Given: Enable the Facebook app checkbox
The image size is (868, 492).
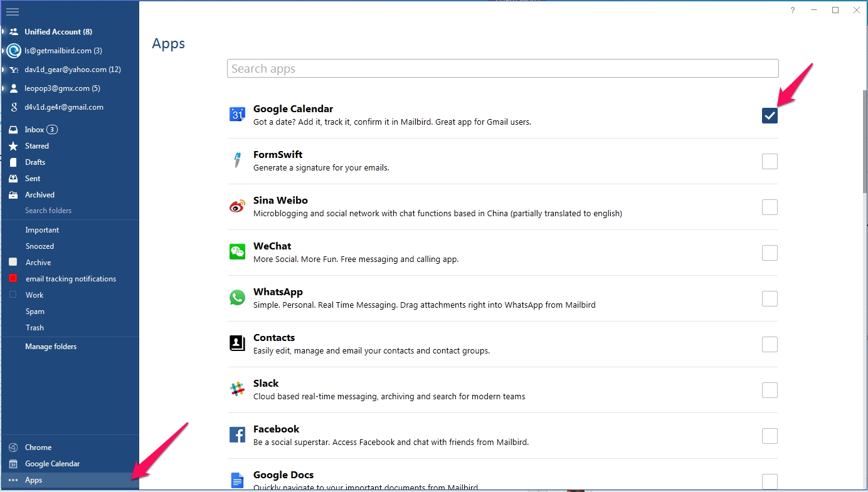Looking at the screenshot, I should pyautogui.click(x=770, y=436).
